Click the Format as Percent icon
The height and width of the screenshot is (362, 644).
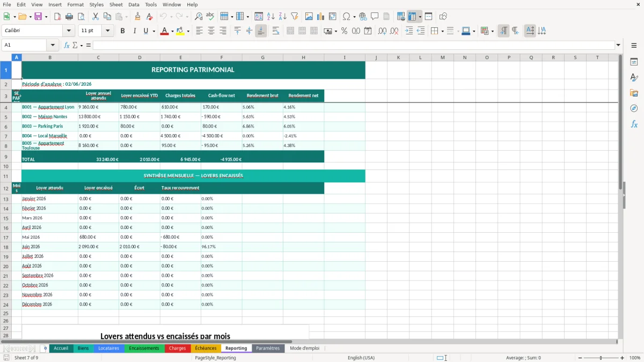344,31
